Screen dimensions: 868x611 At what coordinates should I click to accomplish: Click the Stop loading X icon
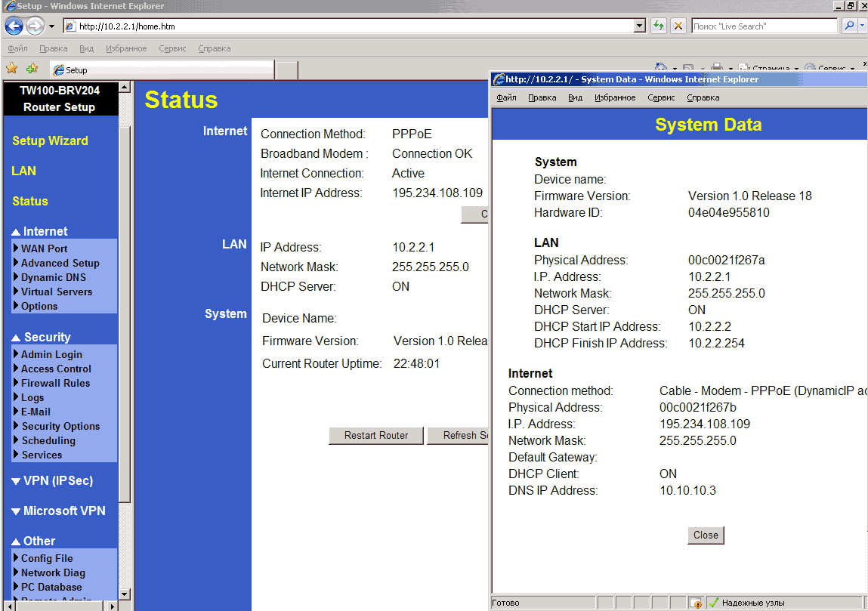[678, 26]
